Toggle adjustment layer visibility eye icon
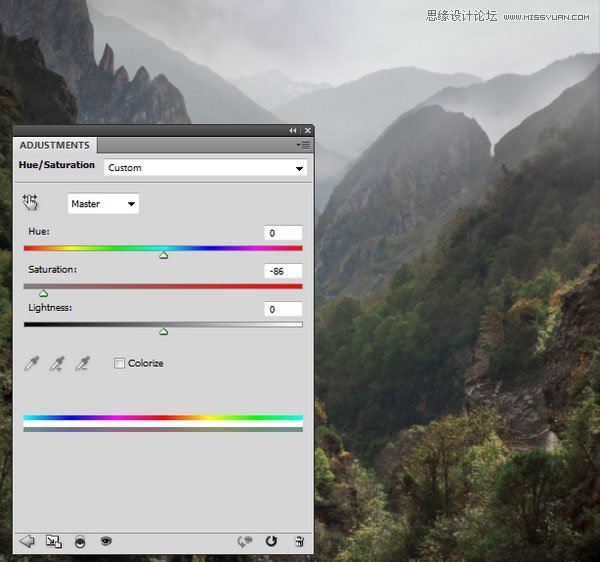 point(106,541)
